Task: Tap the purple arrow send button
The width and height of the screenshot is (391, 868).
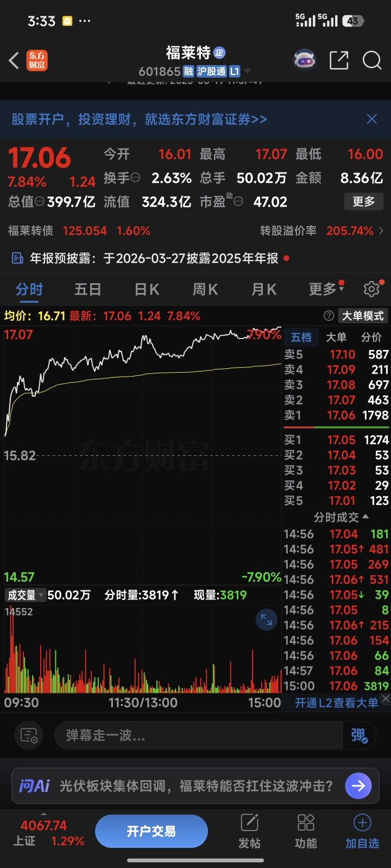Action: pos(358,786)
